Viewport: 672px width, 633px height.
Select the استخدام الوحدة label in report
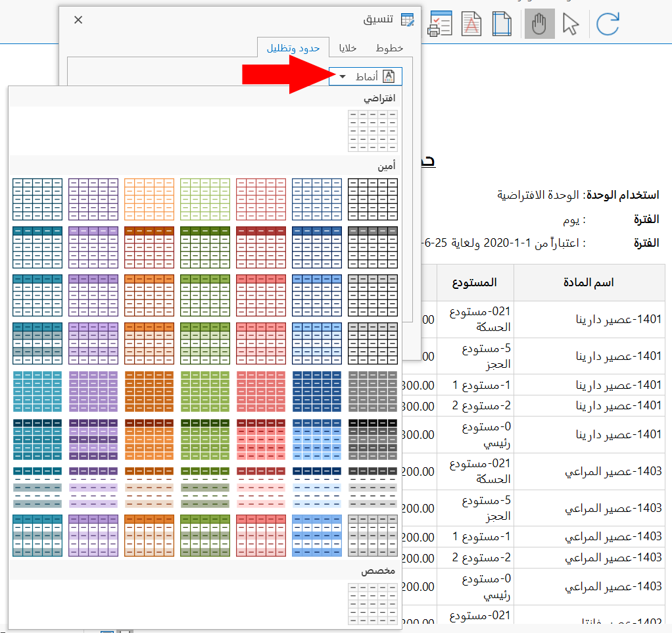pos(622,195)
